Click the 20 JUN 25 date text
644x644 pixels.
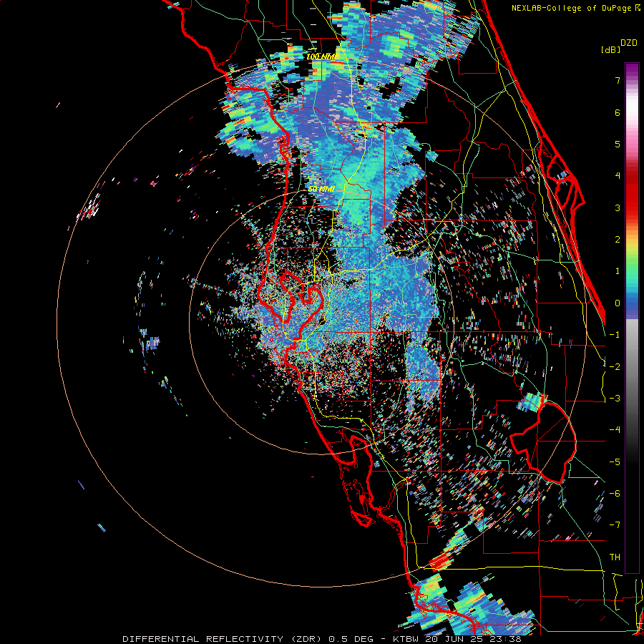point(453,639)
